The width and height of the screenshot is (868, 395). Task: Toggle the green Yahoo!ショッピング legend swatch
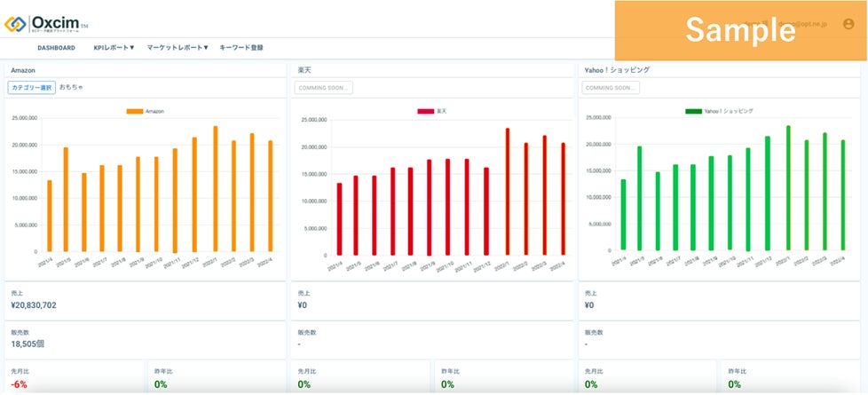point(694,111)
